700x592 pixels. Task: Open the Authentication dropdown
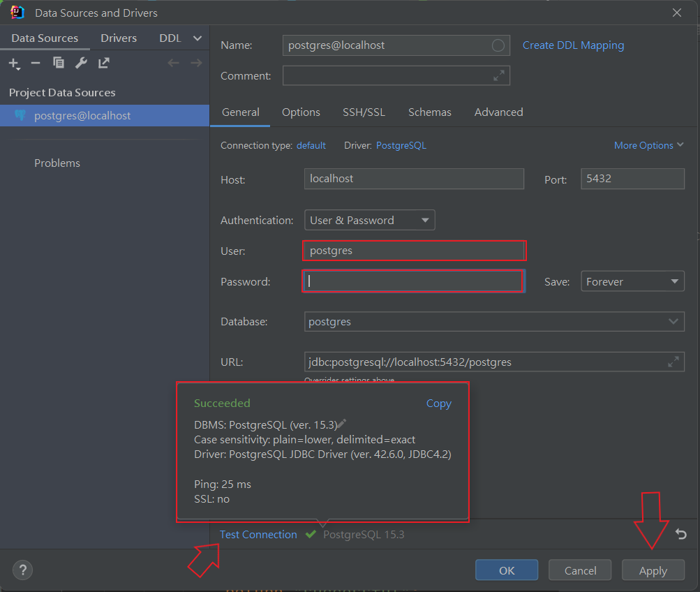(x=370, y=220)
